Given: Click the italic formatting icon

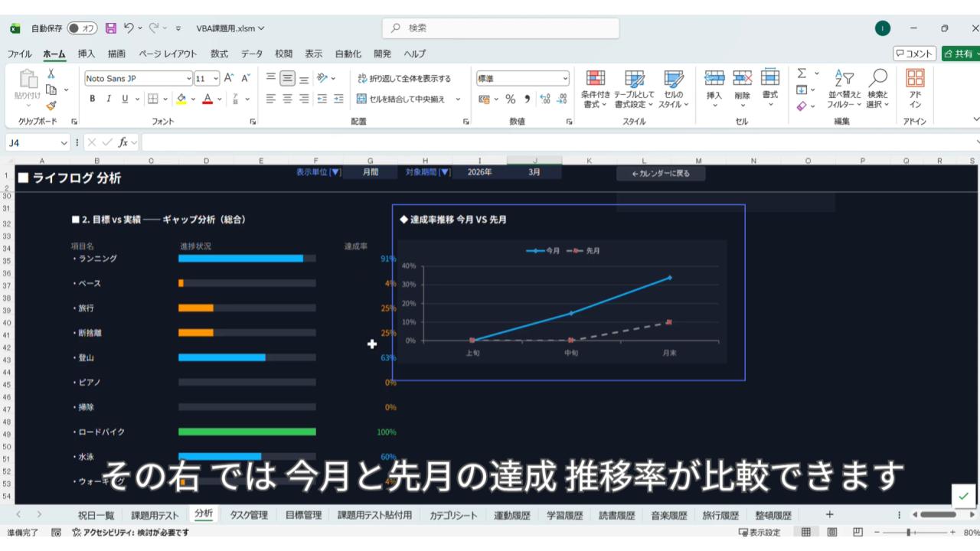Looking at the screenshot, I should [109, 99].
